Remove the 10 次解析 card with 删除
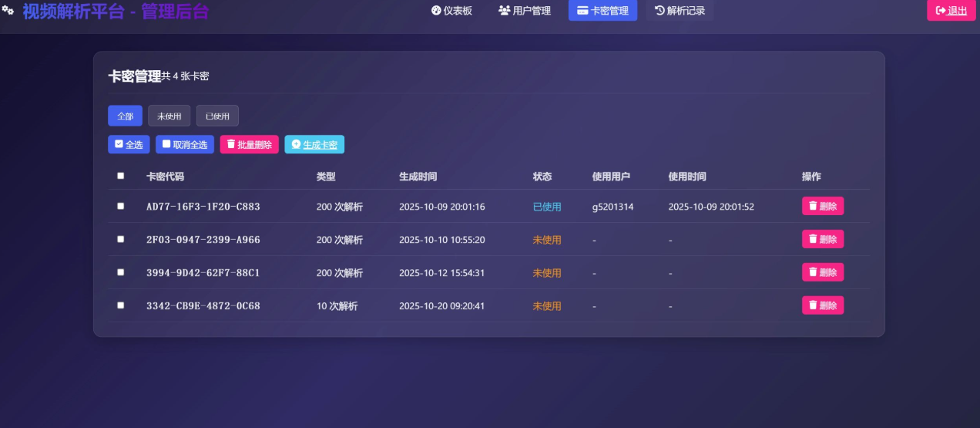 click(x=822, y=305)
